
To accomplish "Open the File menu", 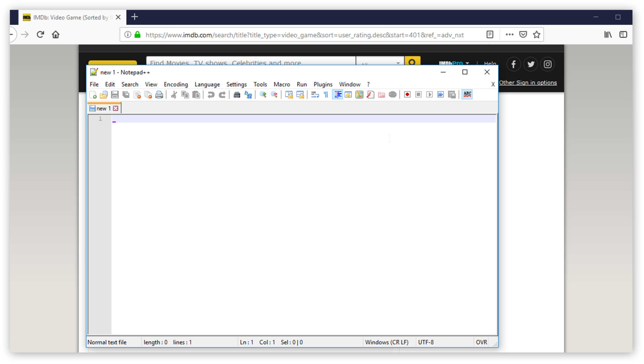I will click(94, 84).
